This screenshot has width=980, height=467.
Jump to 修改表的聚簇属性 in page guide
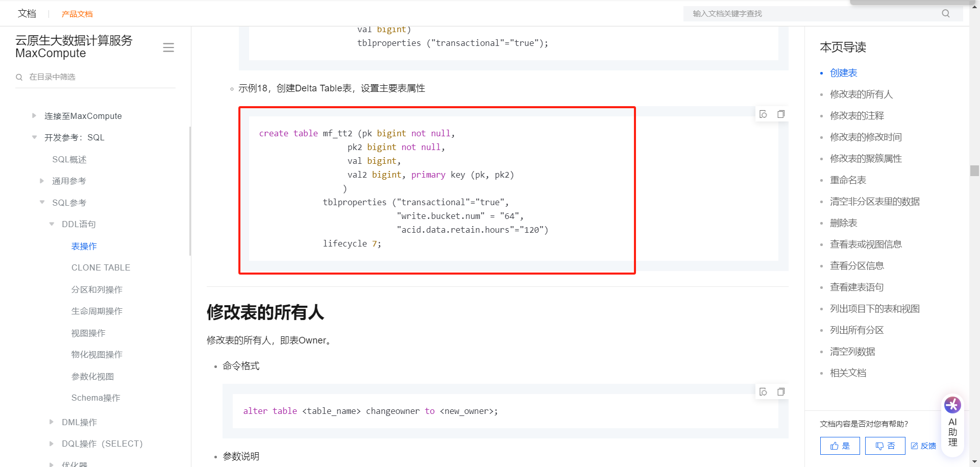tap(866, 159)
